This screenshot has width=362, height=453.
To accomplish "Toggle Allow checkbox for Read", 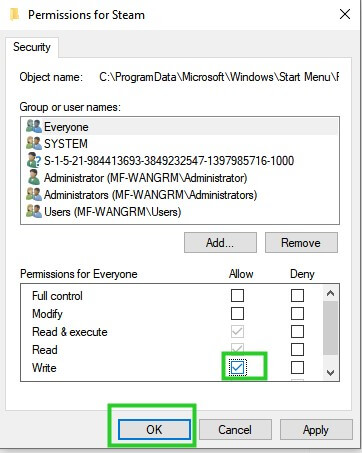I will click(x=237, y=349).
